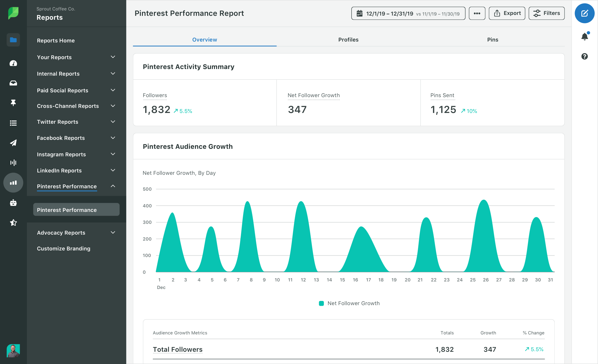
Task: Click the 1,832 followers value
Action: pyautogui.click(x=156, y=110)
